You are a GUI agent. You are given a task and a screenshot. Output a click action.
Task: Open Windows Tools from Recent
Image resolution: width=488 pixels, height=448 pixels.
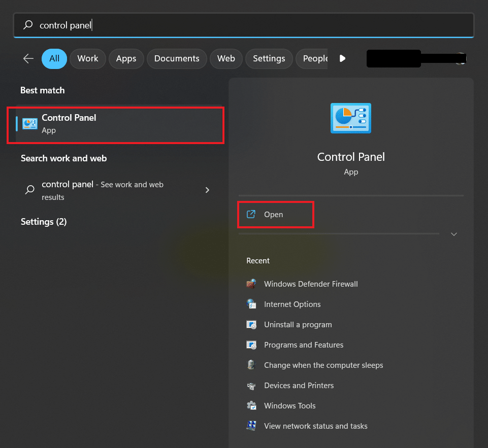tap(290, 406)
